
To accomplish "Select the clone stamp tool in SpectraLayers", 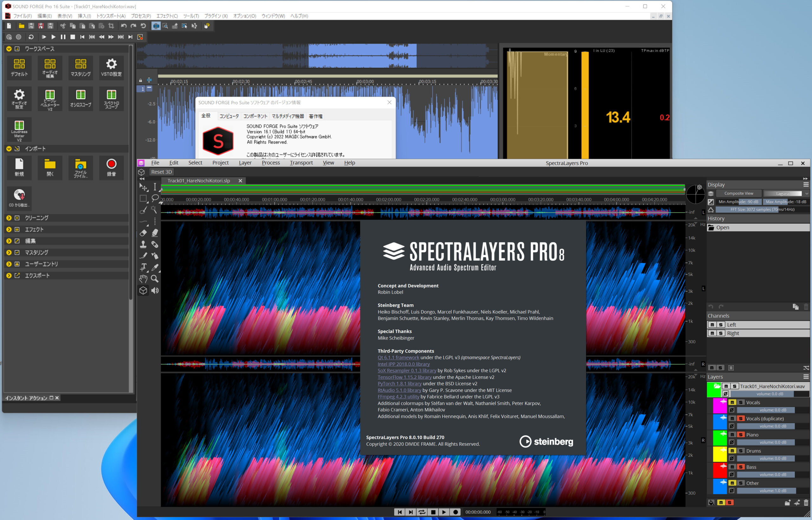I will point(143,244).
